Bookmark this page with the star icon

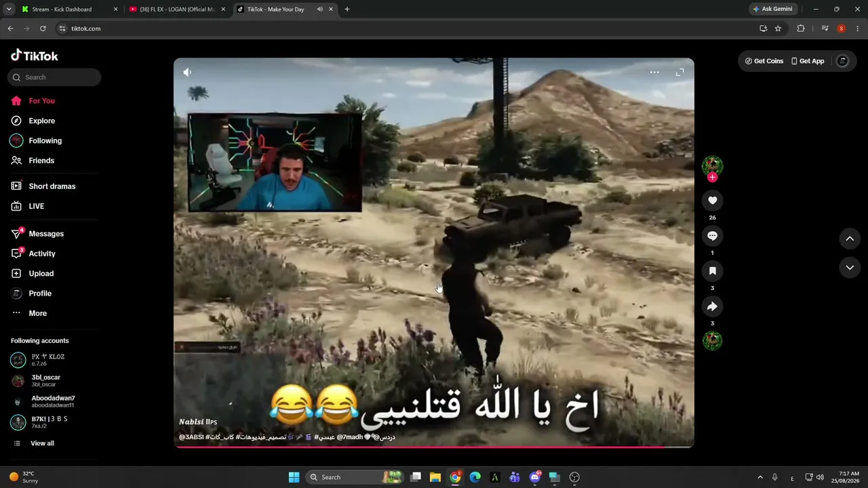tap(778, 28)
